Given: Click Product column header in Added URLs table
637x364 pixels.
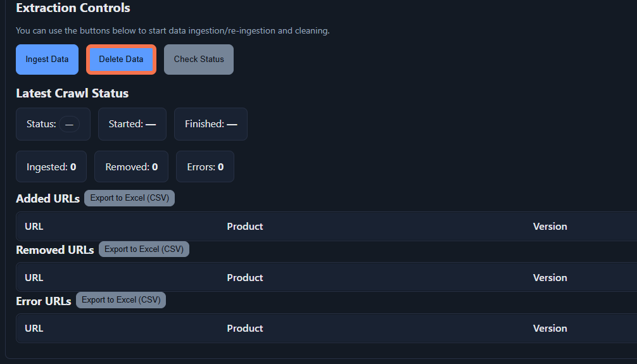Looking at the screenshot, I should click(245, 227).
